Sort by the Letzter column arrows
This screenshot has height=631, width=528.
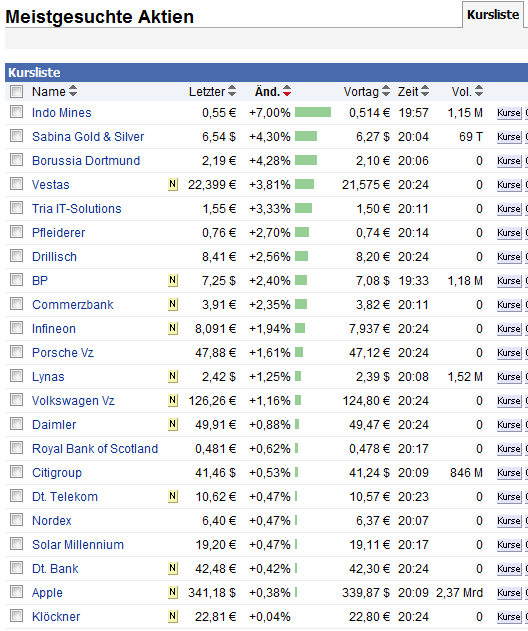pos(232,91)
